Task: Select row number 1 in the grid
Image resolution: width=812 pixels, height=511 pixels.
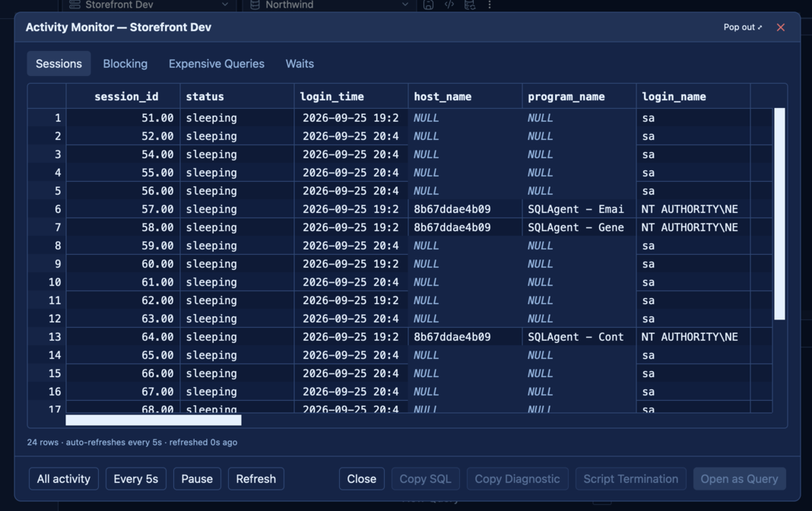Action: click(47, 118)
